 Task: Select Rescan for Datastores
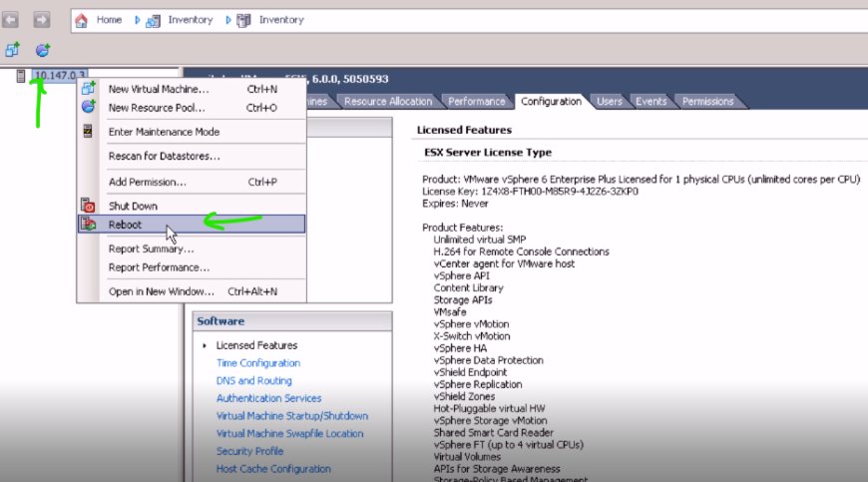point(193,156)
